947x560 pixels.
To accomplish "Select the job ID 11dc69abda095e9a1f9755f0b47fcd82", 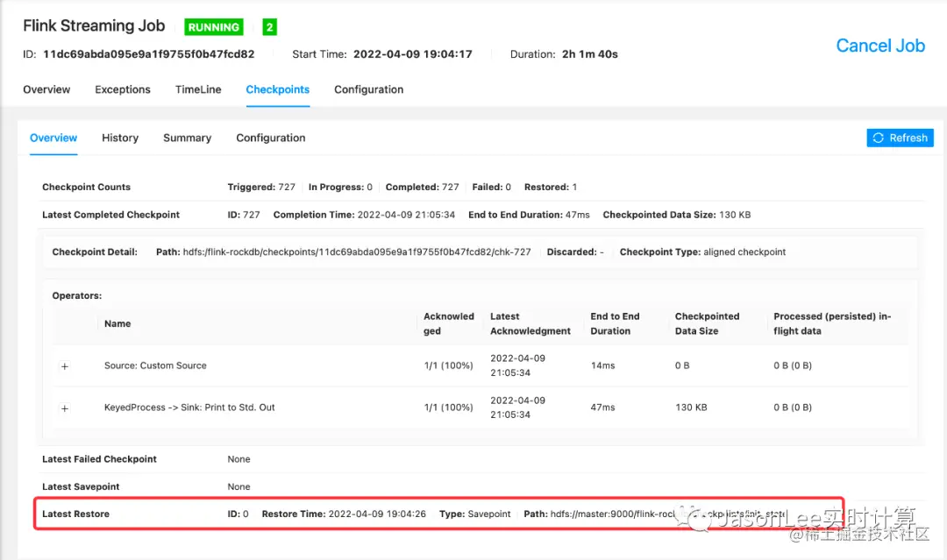I will 148,54.
